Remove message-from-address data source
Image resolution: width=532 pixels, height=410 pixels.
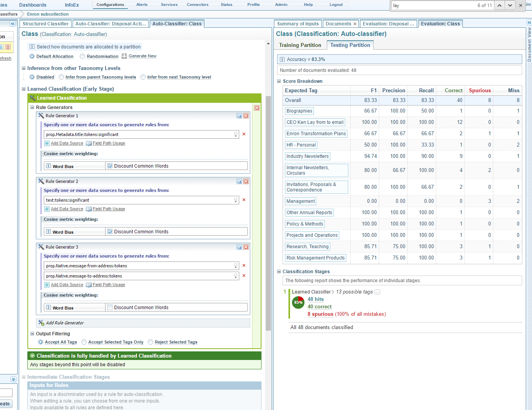244,265
